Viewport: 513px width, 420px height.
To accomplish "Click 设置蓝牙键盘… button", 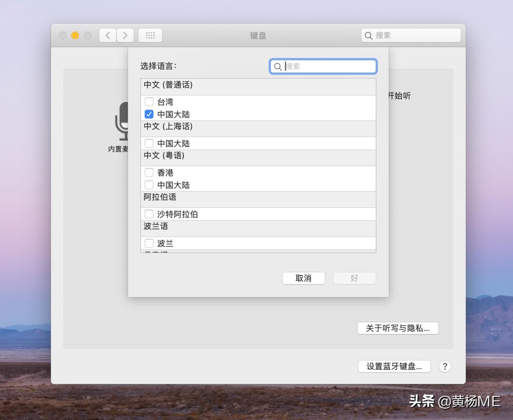I will point(394,366).
